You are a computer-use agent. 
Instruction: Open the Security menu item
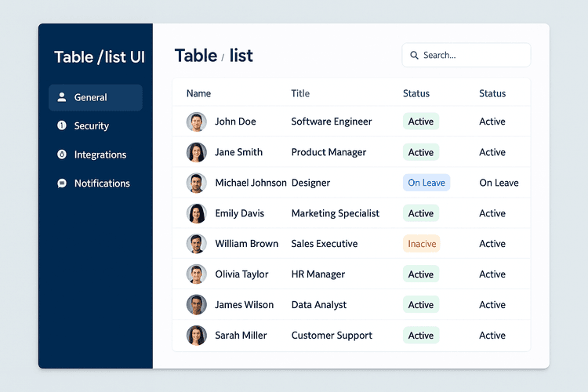click(91, 126)
